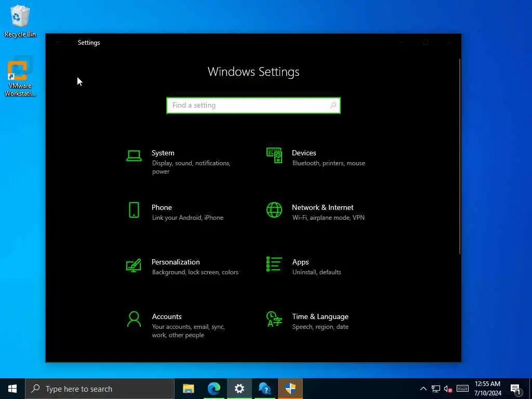Click 'Background, lock screen, colors' description
This screenshot has height=399, width=532.
[195, 272]
